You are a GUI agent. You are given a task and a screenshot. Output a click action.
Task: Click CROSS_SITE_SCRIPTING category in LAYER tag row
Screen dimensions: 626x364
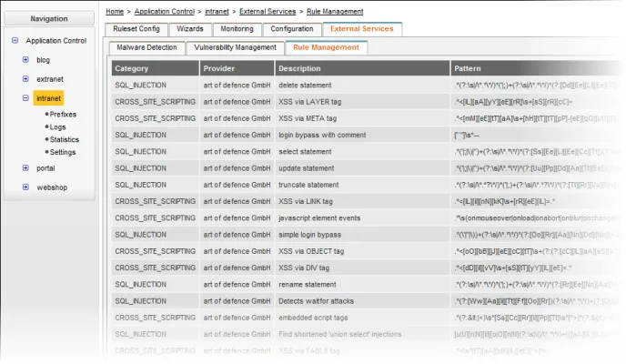pyautogui.click(x=156, y=102)
